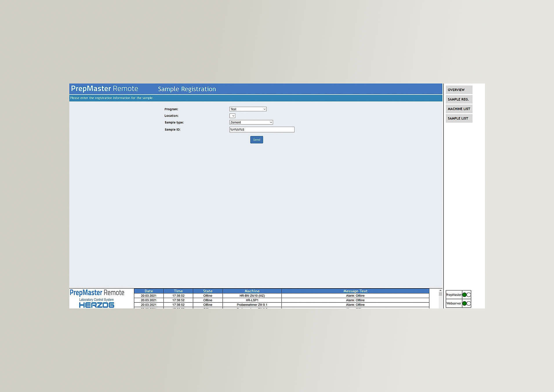Click the time 17:38:52 in the HR-BM ZM10 row

pyautogui.click(x=178, y=296)
